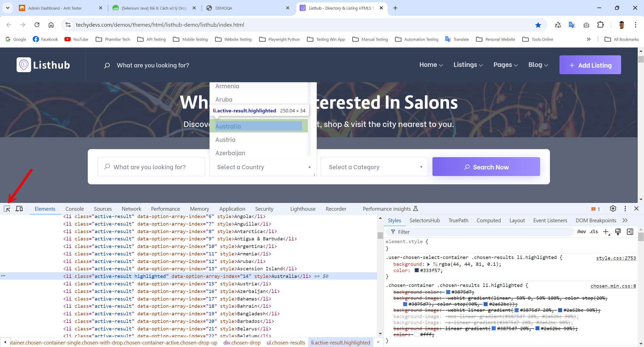
Task: Open the SelectorsHub sidebar tab
Action: [x=425, y=221]
